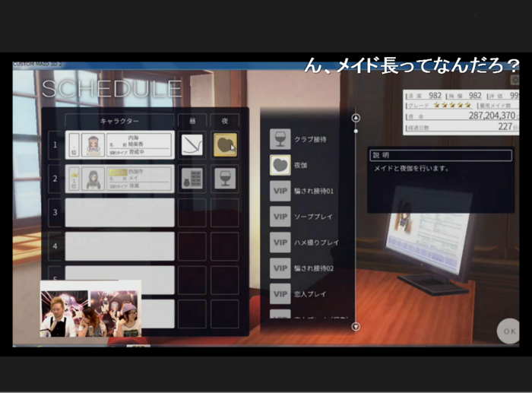Click the elapsed days value 227

pyautogui.click(x=505, y=127)
